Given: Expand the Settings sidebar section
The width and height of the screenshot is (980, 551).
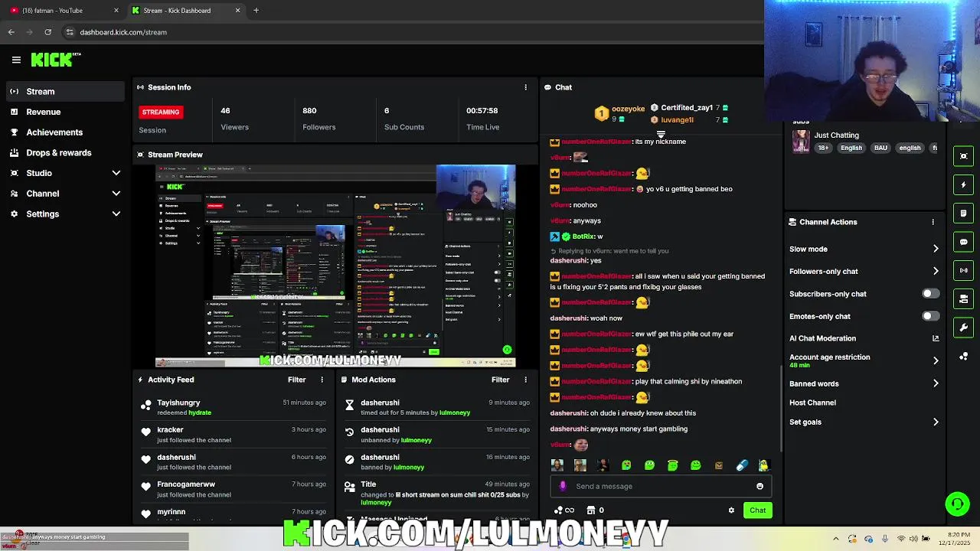Looking at the screenshot, I should 116,214.
